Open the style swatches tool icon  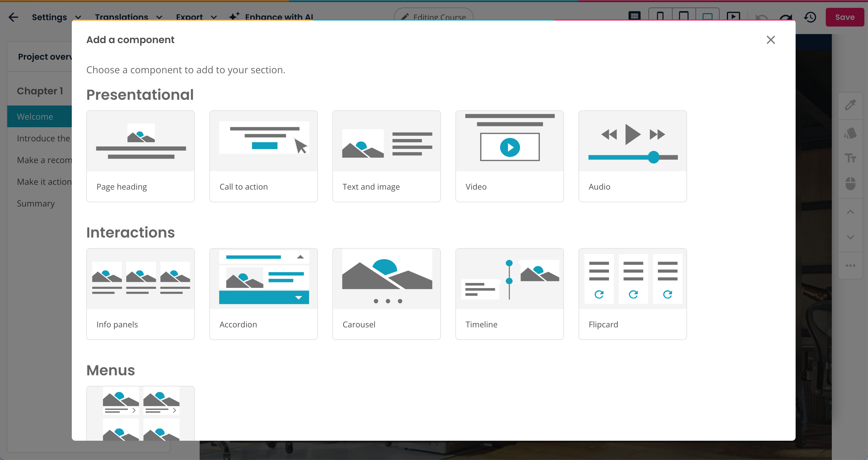tap(850, 133)
